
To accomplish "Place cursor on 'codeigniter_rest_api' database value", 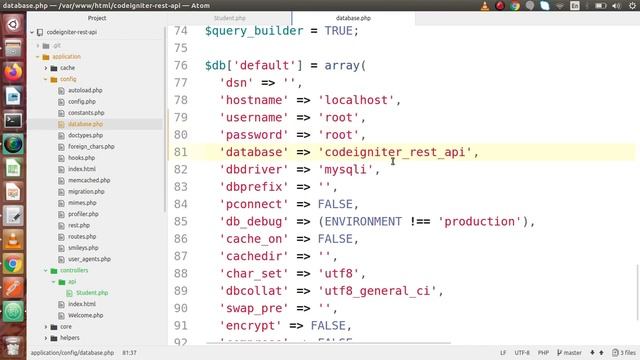I will 394,152.
